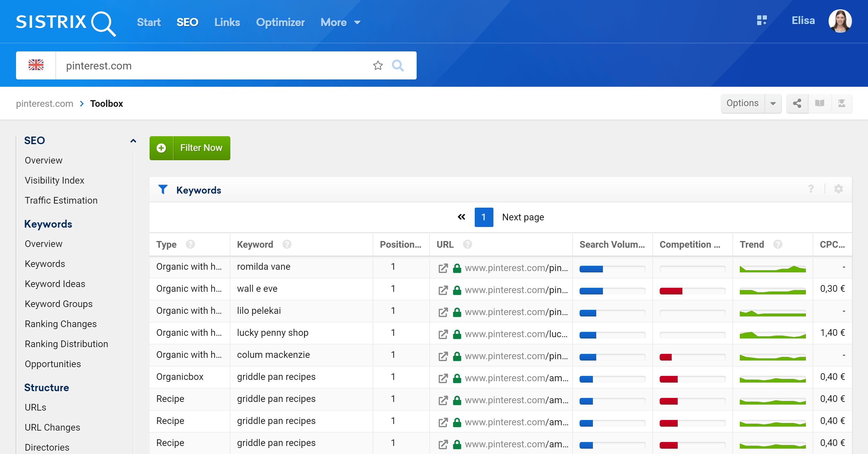Viewport: 868px width, 454px height.
Task: Click pinterest.com breadcrumb link
Action: (44, 103)
